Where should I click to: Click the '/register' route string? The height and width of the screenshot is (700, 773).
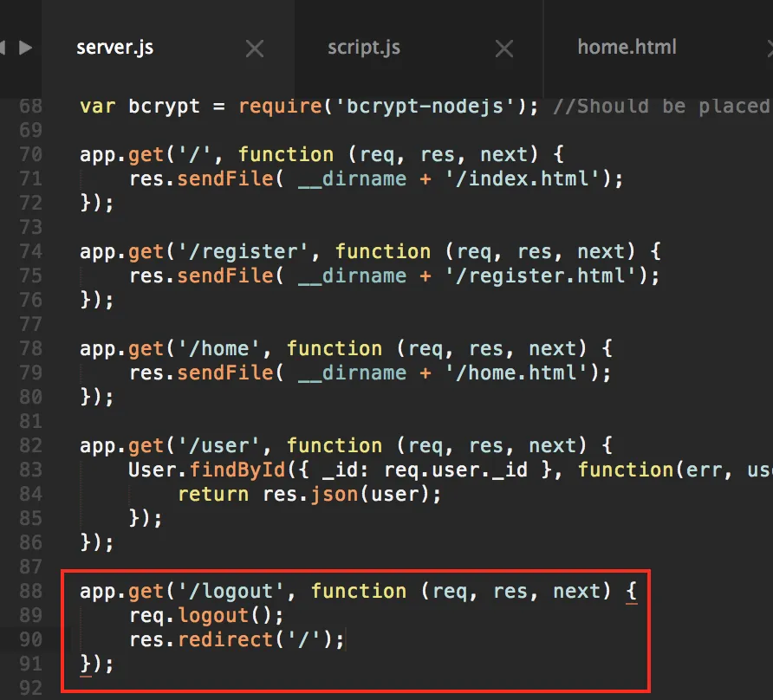(x=243, y=252)
